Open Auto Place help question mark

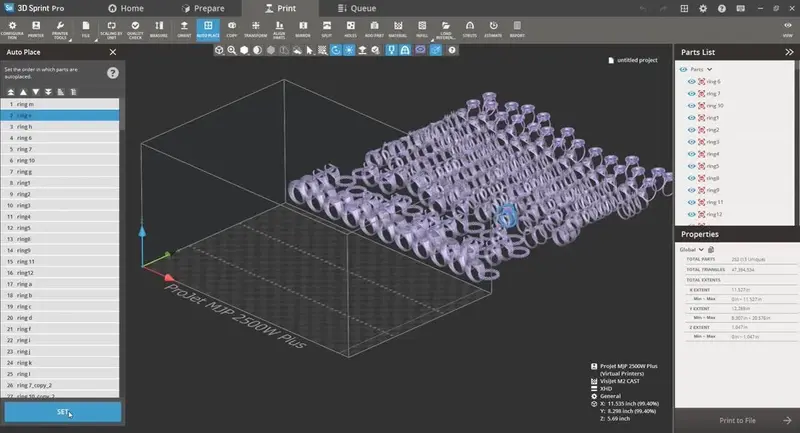(113, 73)
